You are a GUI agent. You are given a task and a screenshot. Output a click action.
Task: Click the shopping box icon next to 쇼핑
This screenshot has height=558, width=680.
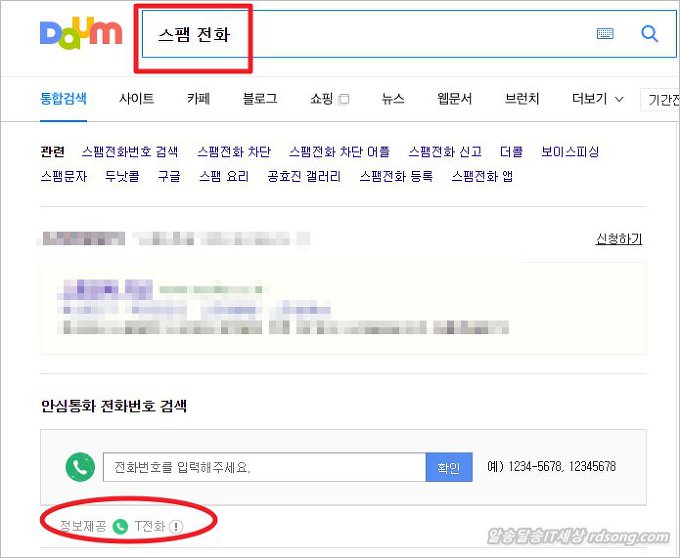344,99
